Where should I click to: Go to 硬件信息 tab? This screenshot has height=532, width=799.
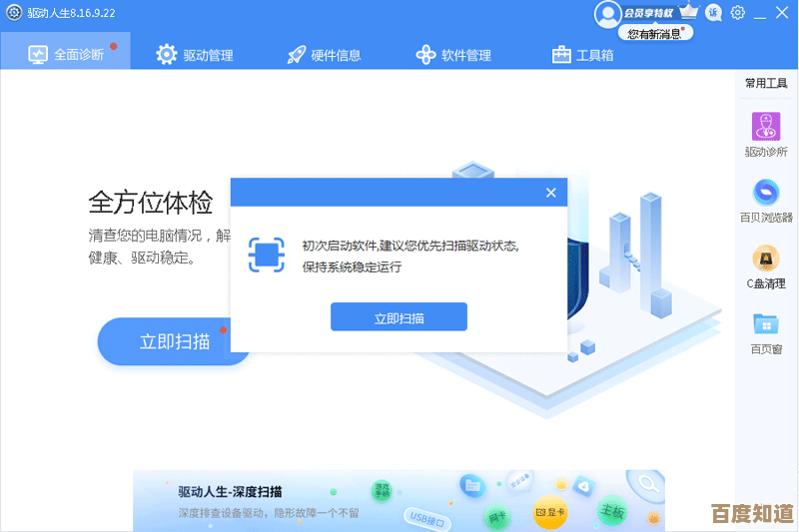point(324,55)
